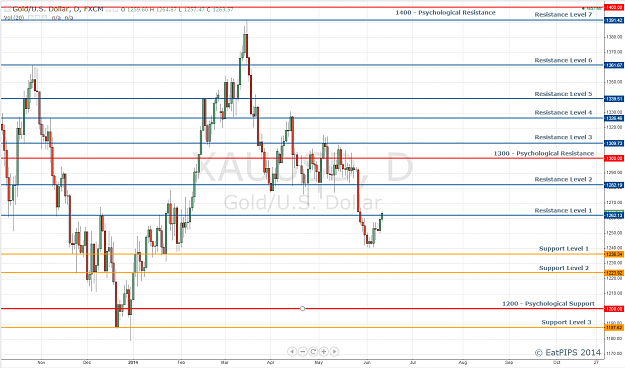Click the red 1400.00 price axis tag
This screenshot has height=368, width=625.
point(614,7)
